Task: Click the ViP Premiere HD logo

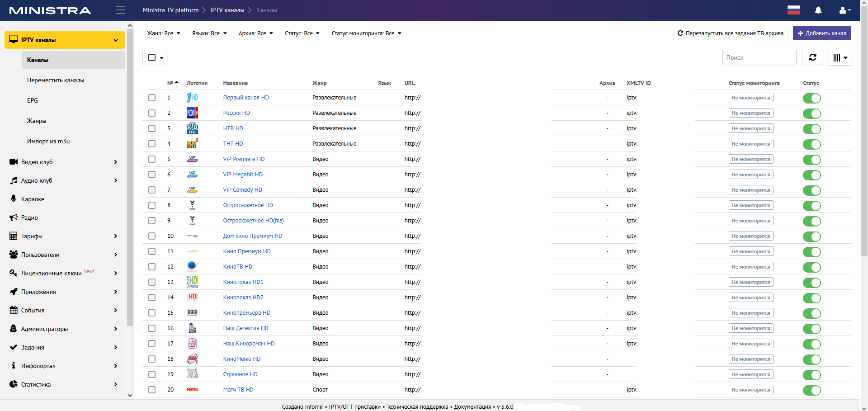Action: click(192, 159)
